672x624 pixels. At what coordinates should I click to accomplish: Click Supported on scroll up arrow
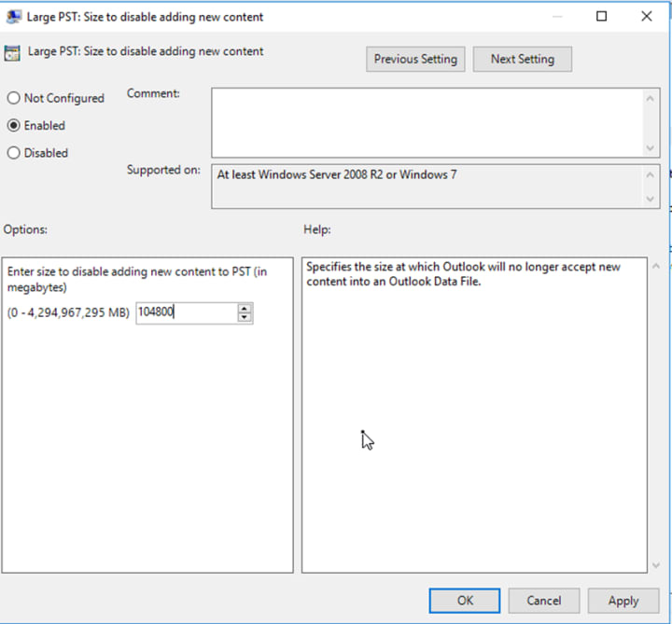(x=651, y=174)
